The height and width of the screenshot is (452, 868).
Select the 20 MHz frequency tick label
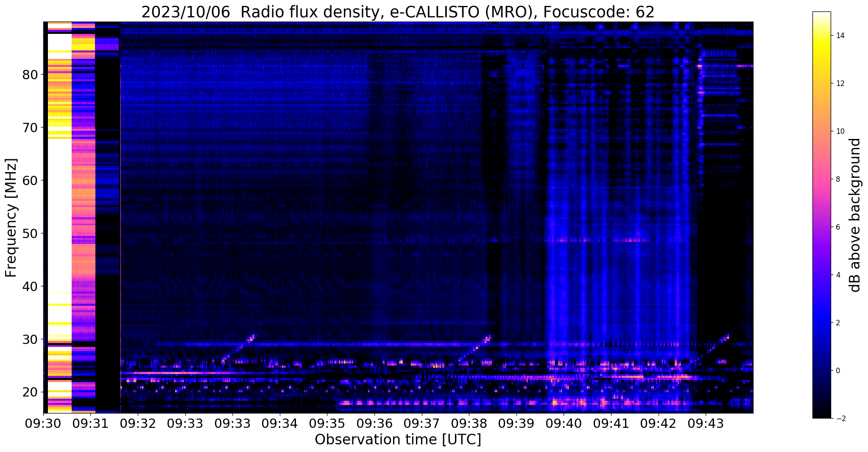[31, 392]
